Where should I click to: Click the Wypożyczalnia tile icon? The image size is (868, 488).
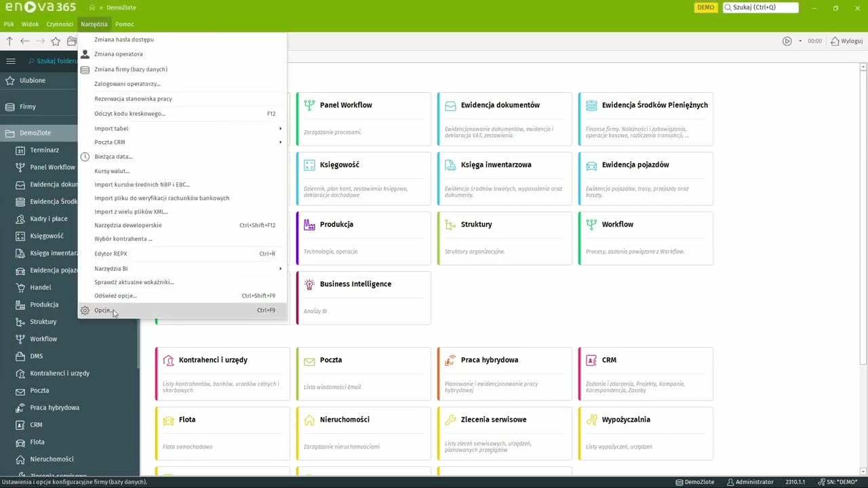tap(591, 420)
